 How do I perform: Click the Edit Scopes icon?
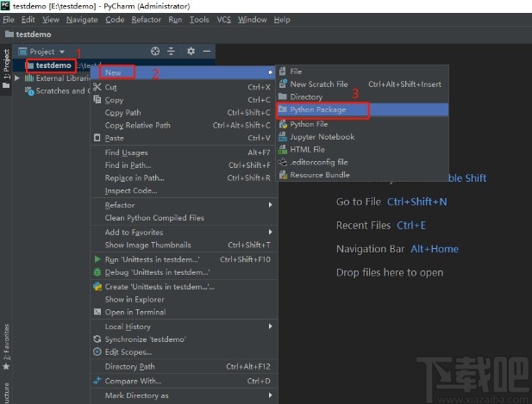pyautogui.click(x=97, y=351)
